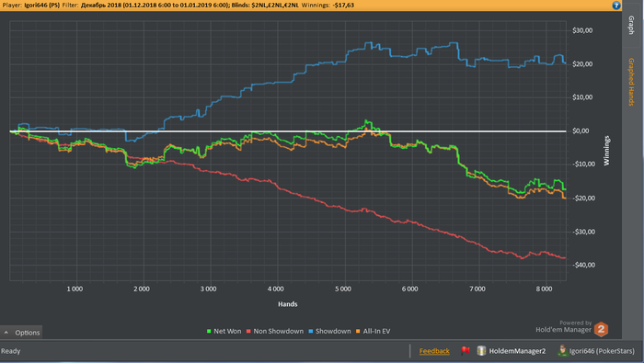
Task: Click the red flag icon in status bar
Action: (x=465, y=351)
